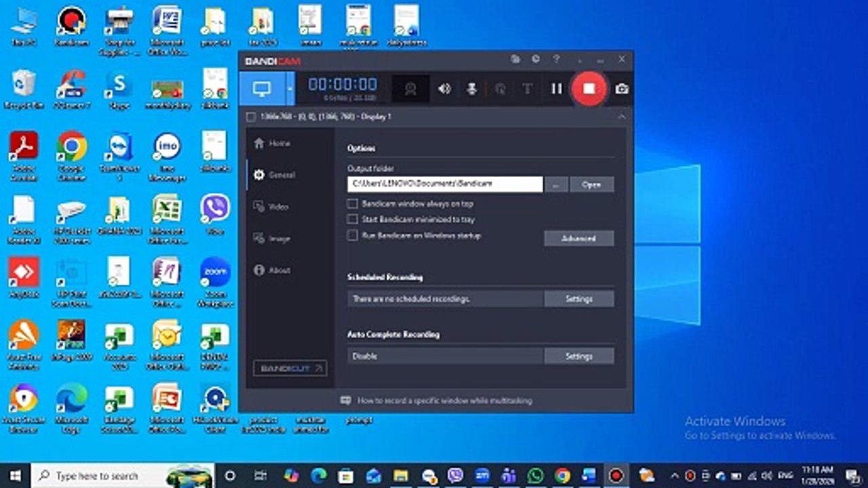
Task: Select the This PC desktop icon
Action: pos(24,26)
